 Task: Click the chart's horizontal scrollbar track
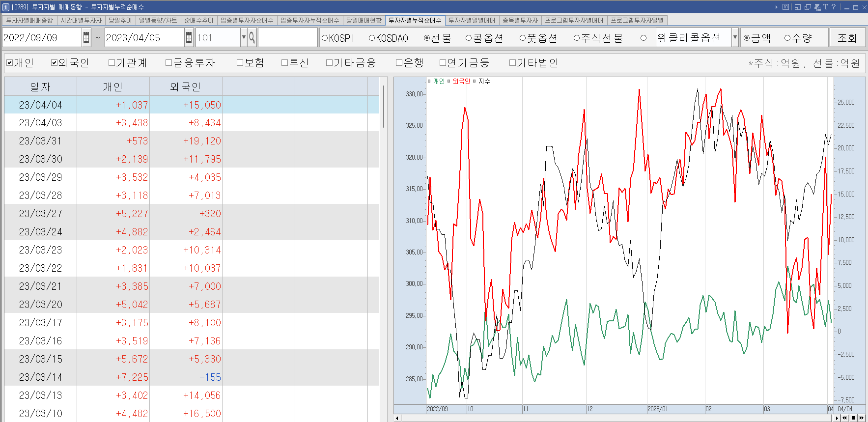click(617, 418)
